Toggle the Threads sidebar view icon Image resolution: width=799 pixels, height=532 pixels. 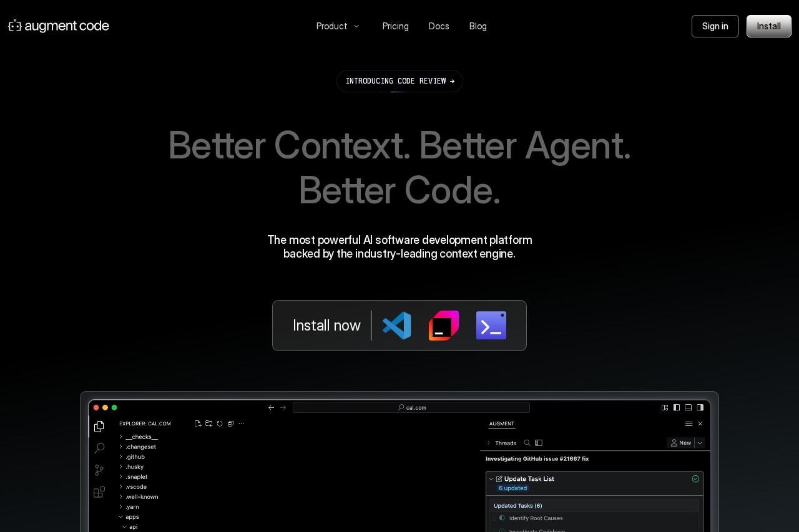pos(539,443)
